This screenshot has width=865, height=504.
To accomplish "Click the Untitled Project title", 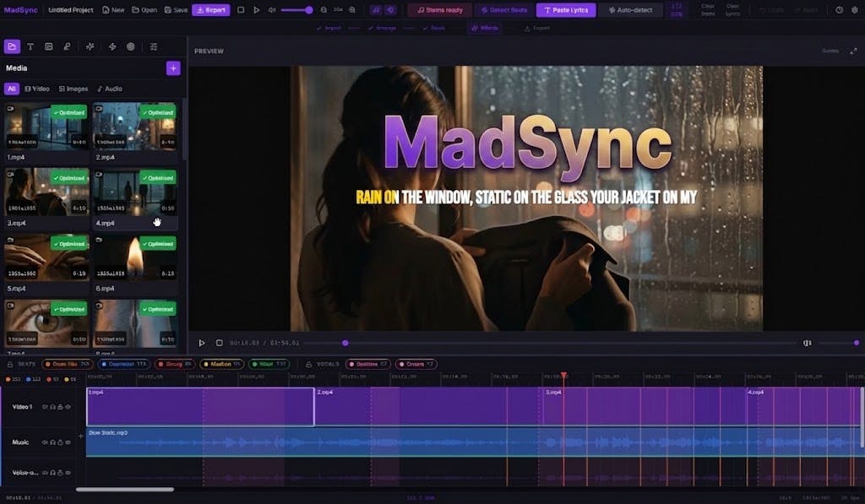I will pos(71,10).
